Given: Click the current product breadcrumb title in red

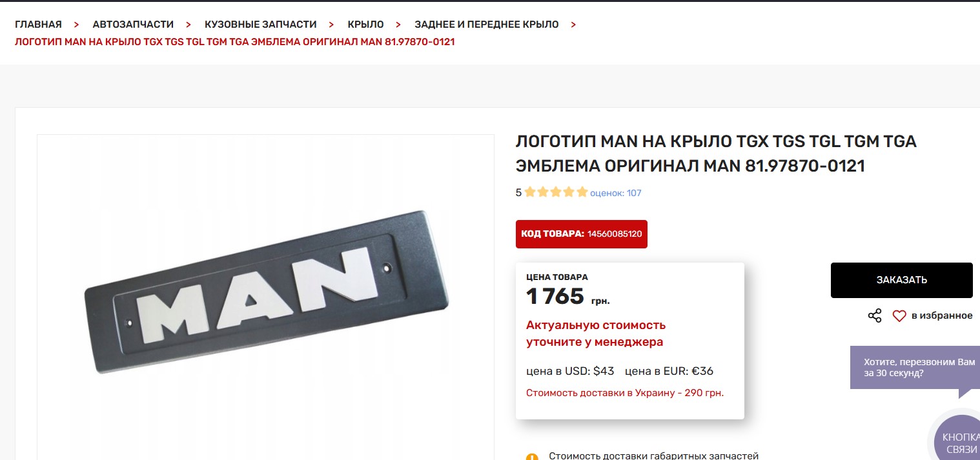Looking at the screenshot, I should (235, 42).
